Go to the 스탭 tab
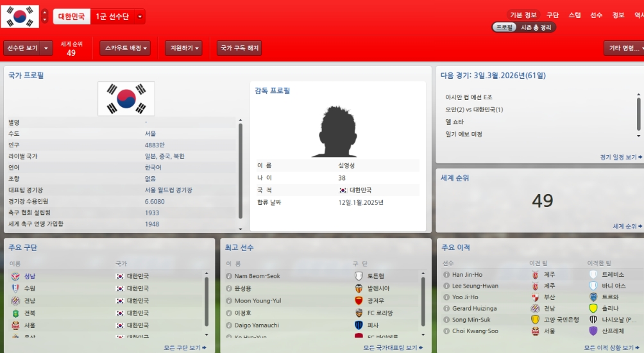This screenshot has width=644, height=353. coord(574,15)
